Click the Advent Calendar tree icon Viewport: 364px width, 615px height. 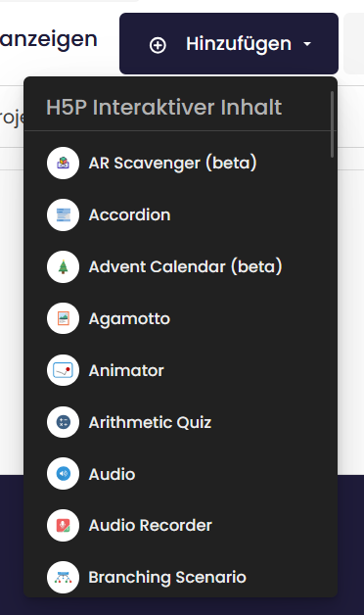coord(63,266)
